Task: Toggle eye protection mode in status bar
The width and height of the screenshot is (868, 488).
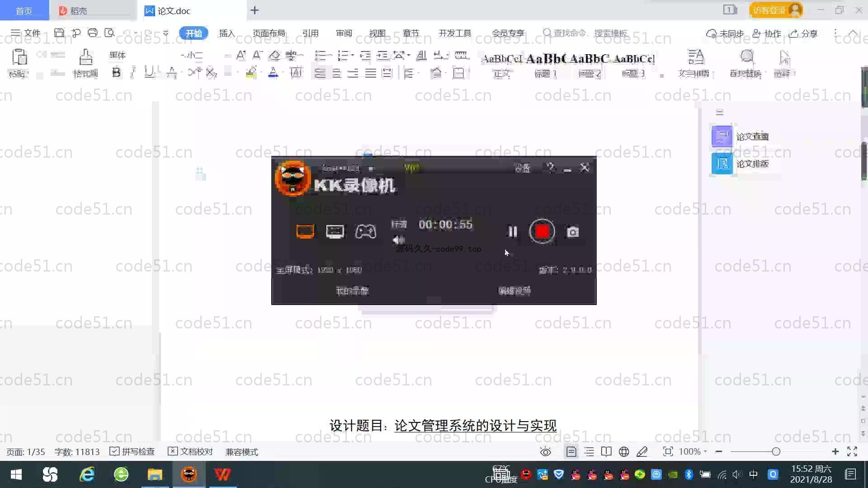Action: tap(546, 452)
